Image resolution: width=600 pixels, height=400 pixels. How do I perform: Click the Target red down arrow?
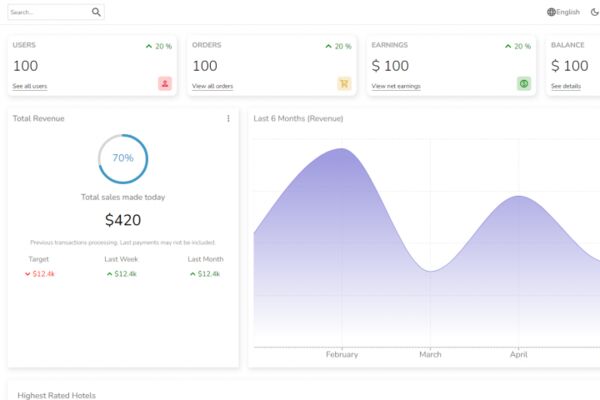pyautogui.click(x=28, y=274)
